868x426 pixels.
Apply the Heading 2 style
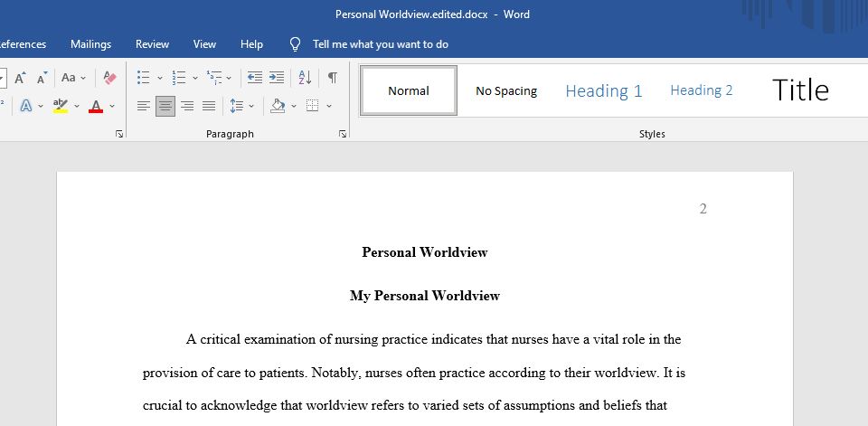pyautogui.click(x=702, y=90)
